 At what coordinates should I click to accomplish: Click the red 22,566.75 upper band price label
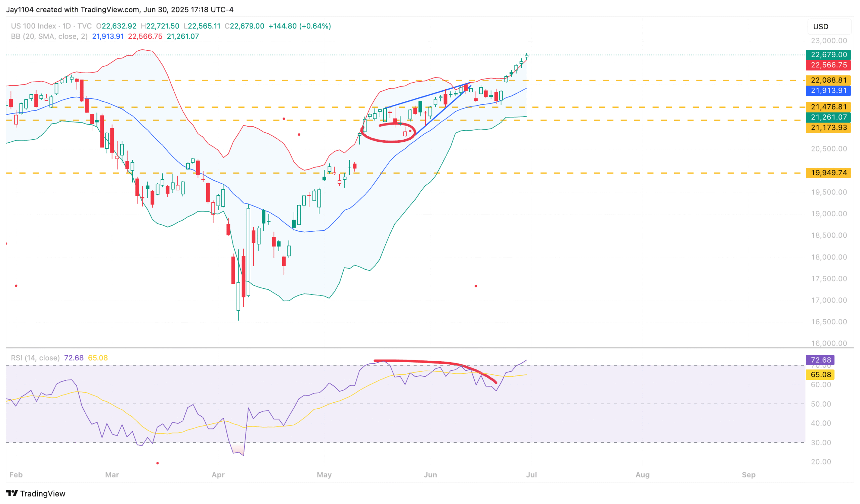pos(828,65)
